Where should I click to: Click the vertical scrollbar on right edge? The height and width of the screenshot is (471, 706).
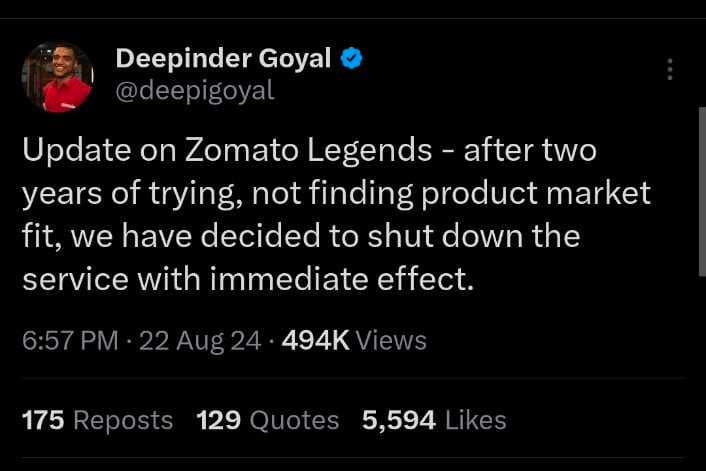click(701, 190)
